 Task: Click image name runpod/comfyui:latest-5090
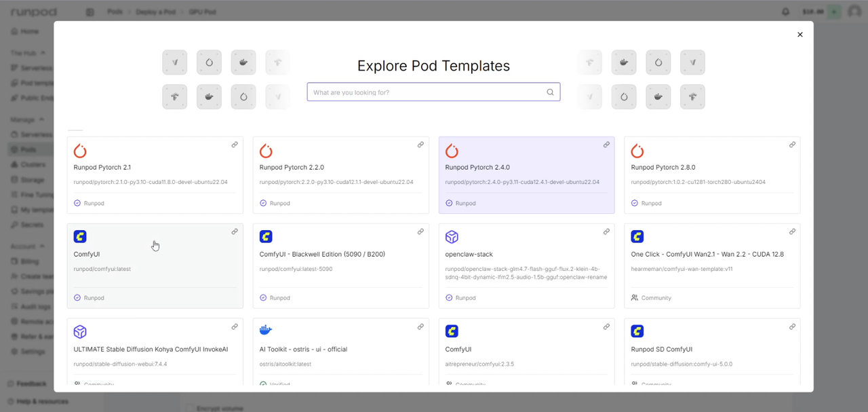click(296, 269)
